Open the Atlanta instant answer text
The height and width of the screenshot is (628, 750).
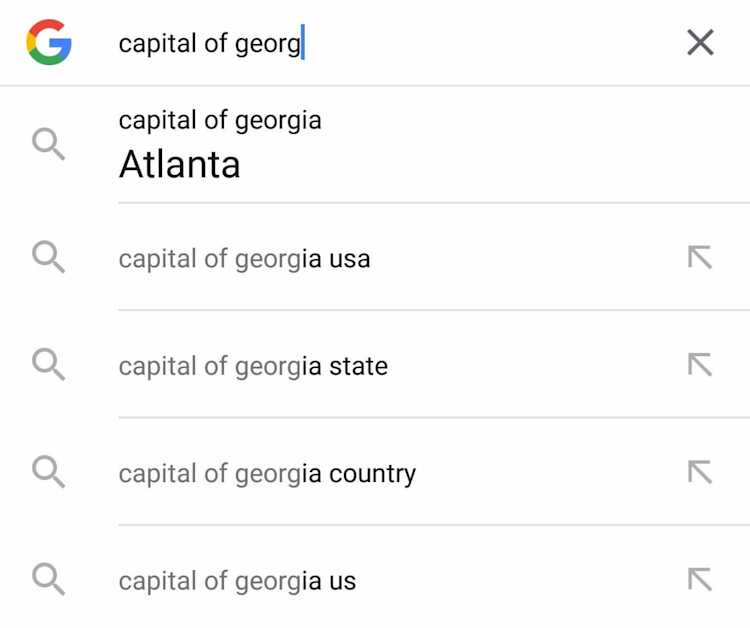179,164
